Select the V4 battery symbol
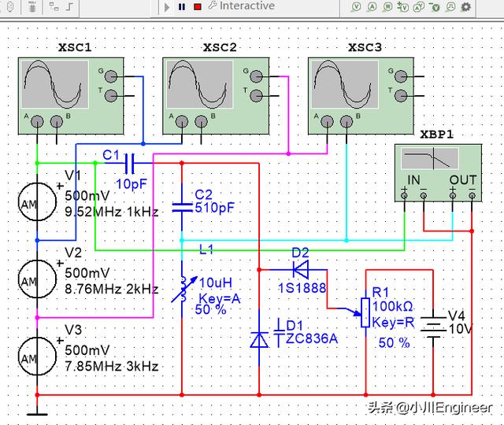 [x=433, y=327]
